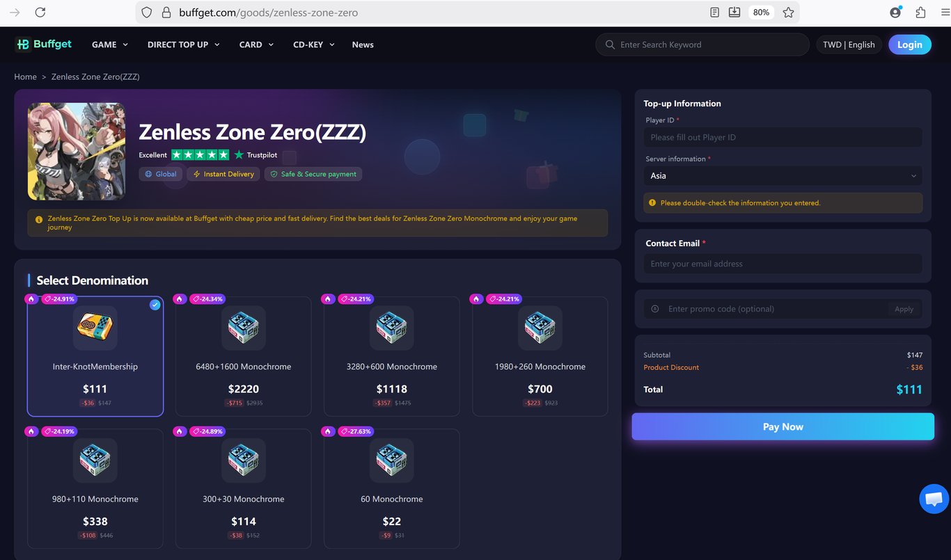Bookmark this page with the star icon
Viewport: 951px width, 560px height.
pyautogui.click(x=788, y=13)
